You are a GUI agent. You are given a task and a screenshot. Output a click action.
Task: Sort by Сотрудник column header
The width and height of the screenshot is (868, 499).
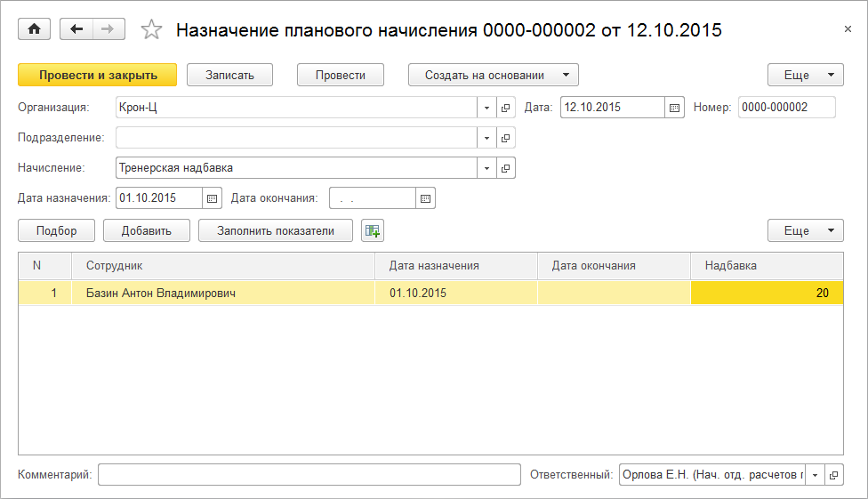pyautogui.click(x=223, y=265)
